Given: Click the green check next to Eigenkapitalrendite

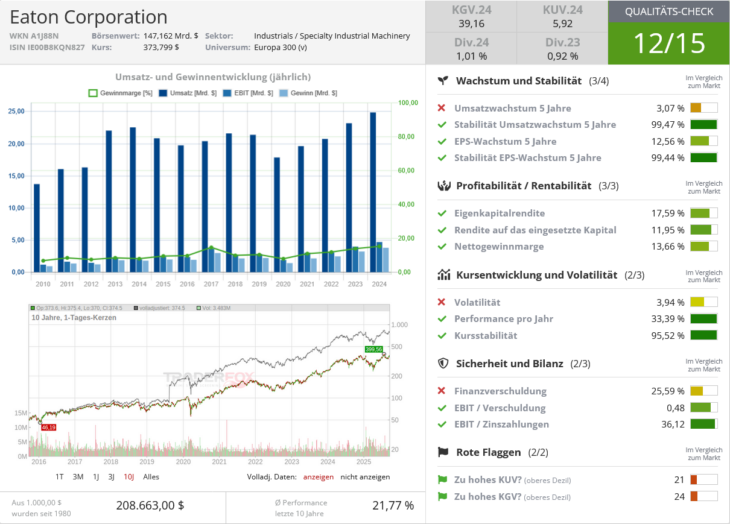Looking at the screenshot, I should tap(442, 213).
